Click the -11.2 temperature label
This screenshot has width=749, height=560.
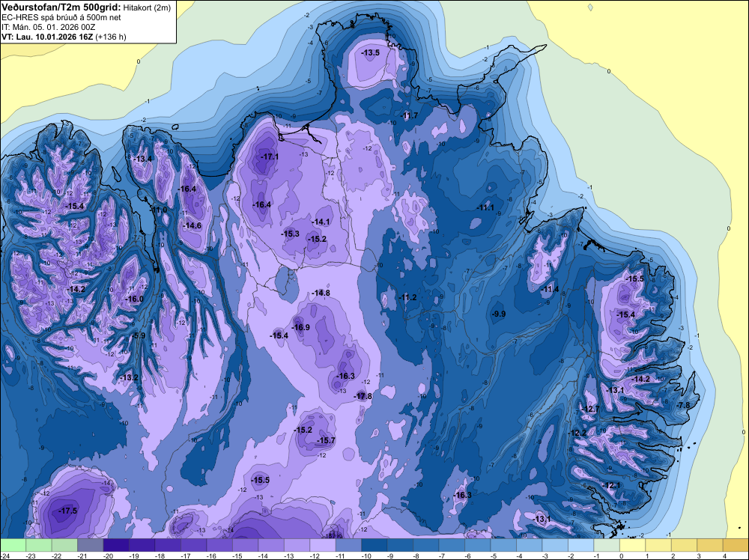408,297
